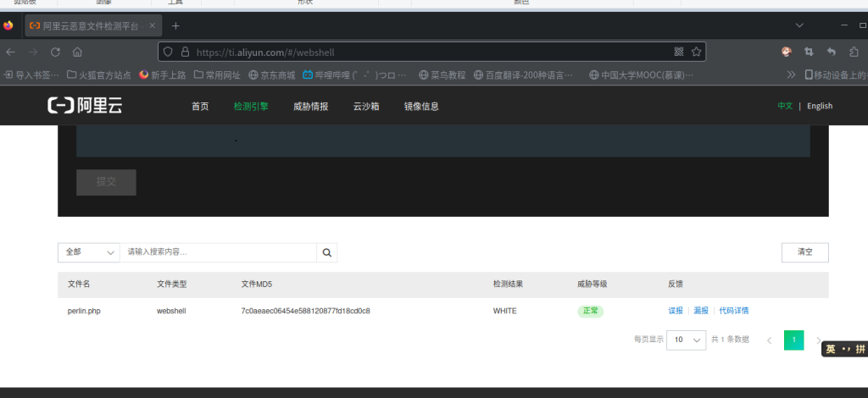
Task: Click the 清空 clear button
Action: click(805, 252)
